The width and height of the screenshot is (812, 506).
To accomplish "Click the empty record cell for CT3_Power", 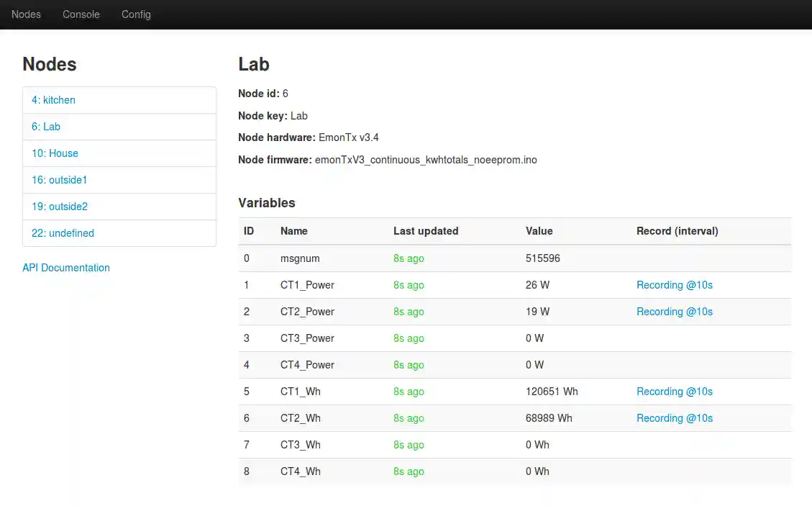I will coord(708,338).
